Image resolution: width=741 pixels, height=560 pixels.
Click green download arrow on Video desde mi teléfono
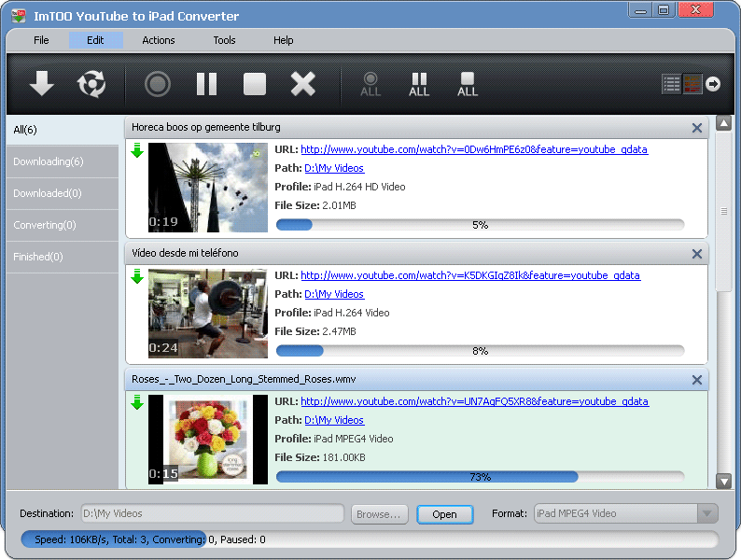tap(137, 276)
